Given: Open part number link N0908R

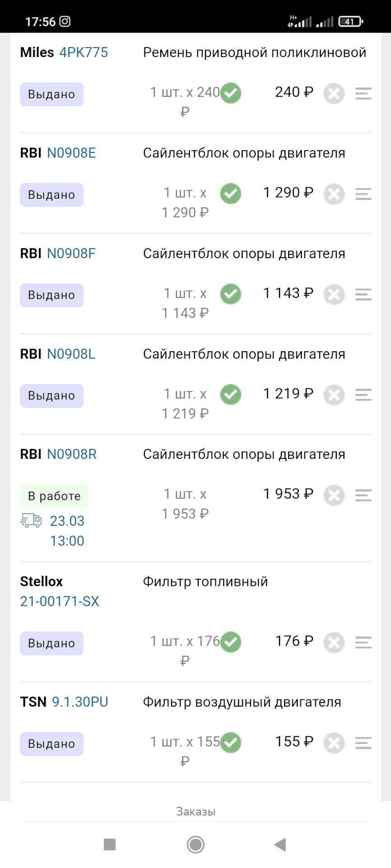Looking at the screenshot, I should coord(72,454).
